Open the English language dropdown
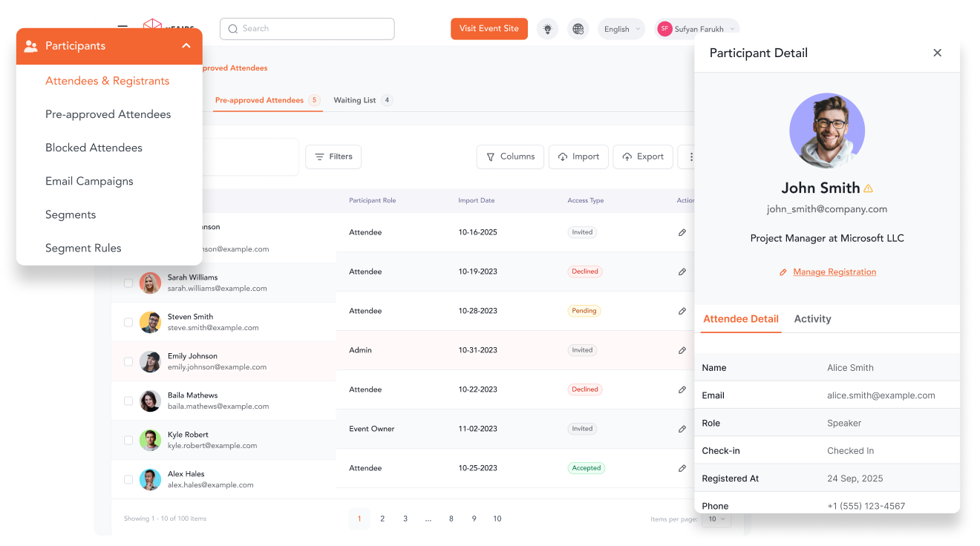Image resolution: width=980 pixels, height=546 pixels. point(622,29)
